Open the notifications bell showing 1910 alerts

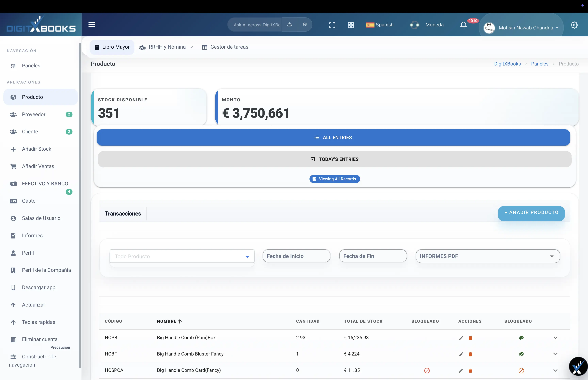(x=463, y=25)
